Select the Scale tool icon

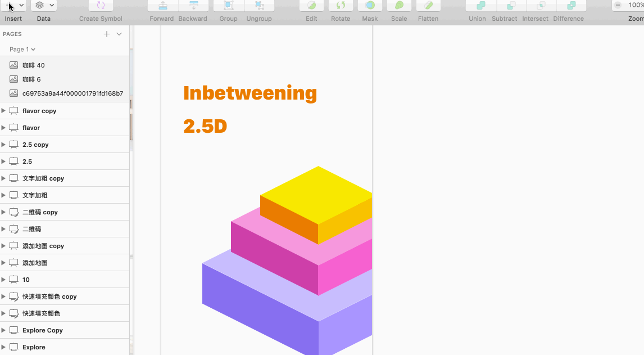(399, 6)
